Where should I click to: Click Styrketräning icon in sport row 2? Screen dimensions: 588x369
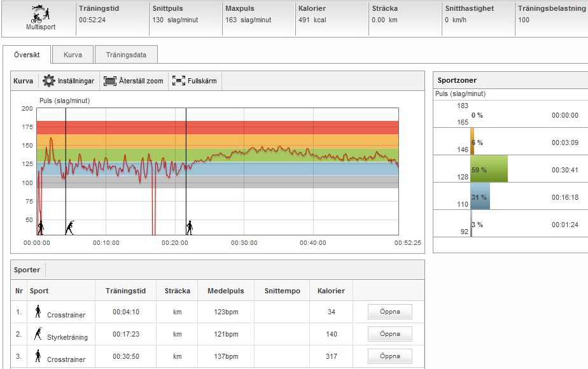[38, 333]
